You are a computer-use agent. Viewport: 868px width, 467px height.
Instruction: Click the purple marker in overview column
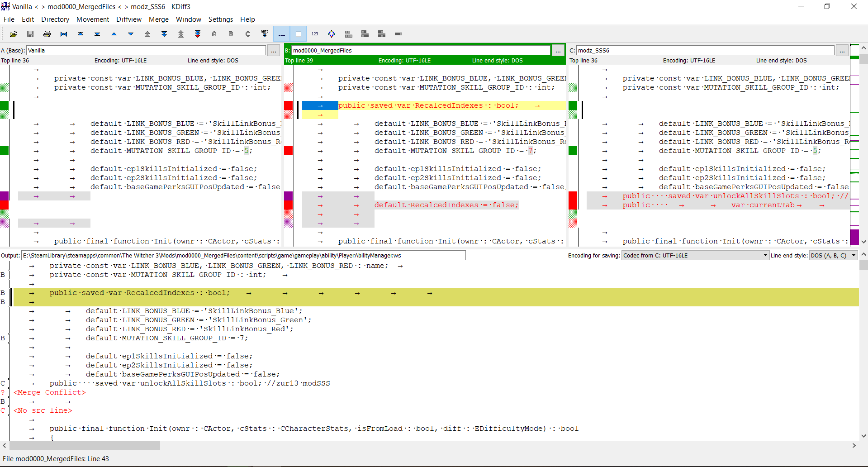click(854, 237)
